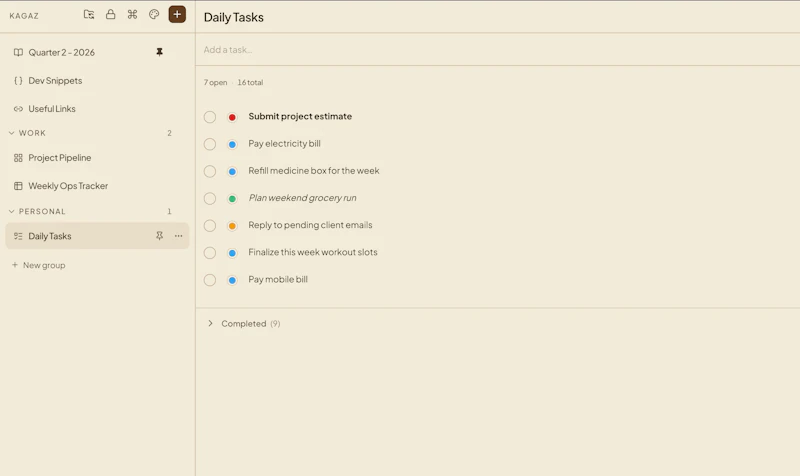This screenshot has height=476, width=800.
Task: Click the brown plus new-item button
Action: [x=177, y=14]
